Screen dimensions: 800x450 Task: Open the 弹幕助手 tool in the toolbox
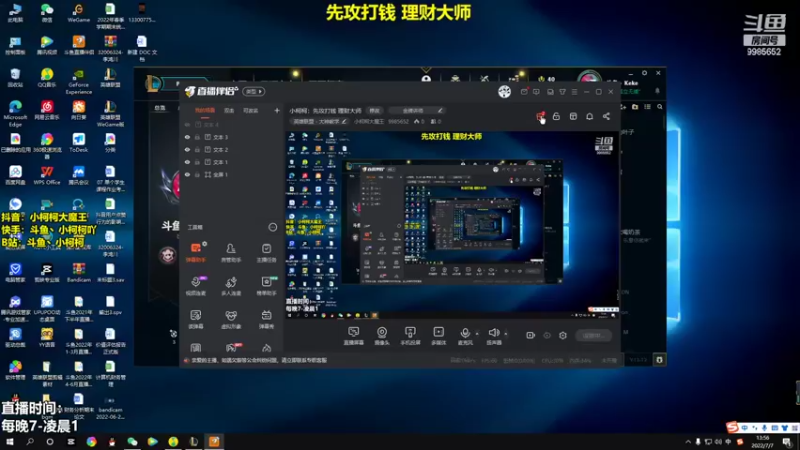(196, 253)
